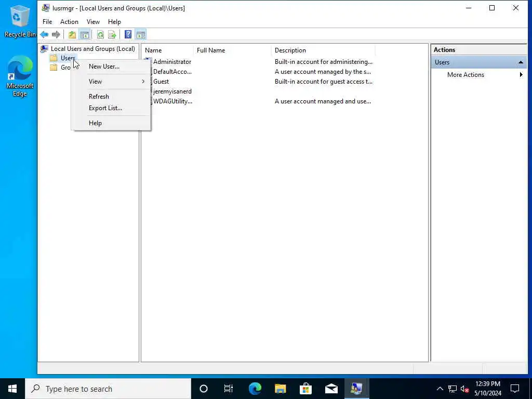This screenshot has width=532, height=399.
Task: Click the Refresh toolbar icon
Action: tap(100, 35)
